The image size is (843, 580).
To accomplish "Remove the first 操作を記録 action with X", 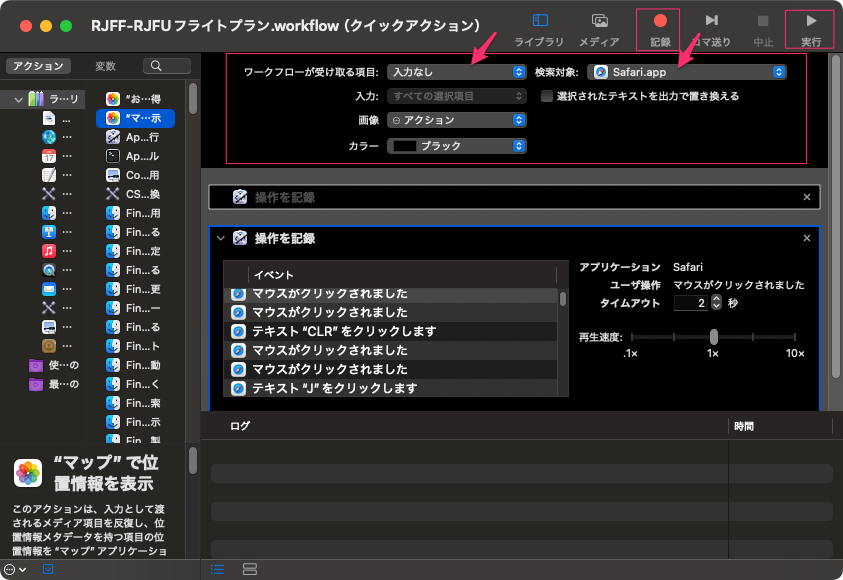I will point(807,197).
